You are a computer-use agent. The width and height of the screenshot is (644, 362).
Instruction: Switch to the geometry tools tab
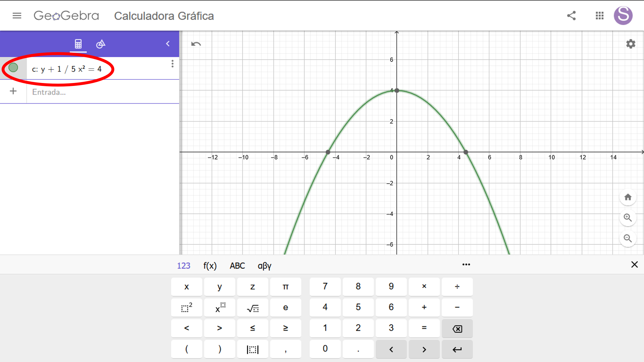pyautogui.click(x=101, y=44)
